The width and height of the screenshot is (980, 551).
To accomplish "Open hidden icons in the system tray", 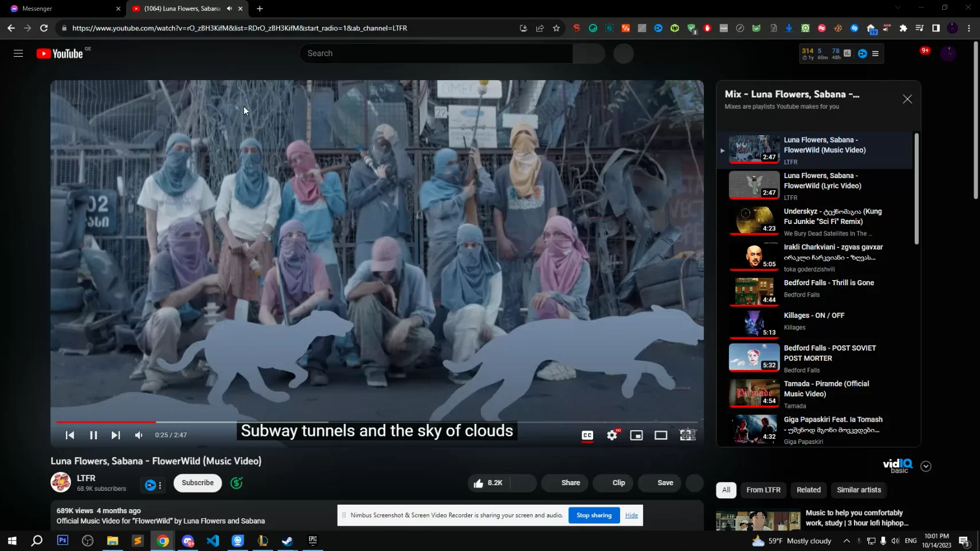I will pyautogui.click(x=846, y=541).
